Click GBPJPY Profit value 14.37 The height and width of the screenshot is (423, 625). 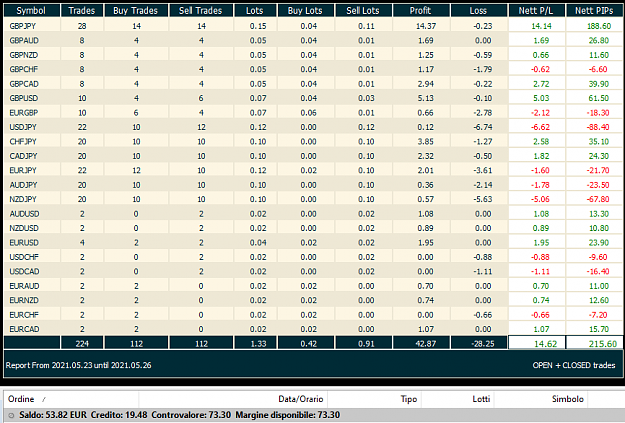coord(426,26)
